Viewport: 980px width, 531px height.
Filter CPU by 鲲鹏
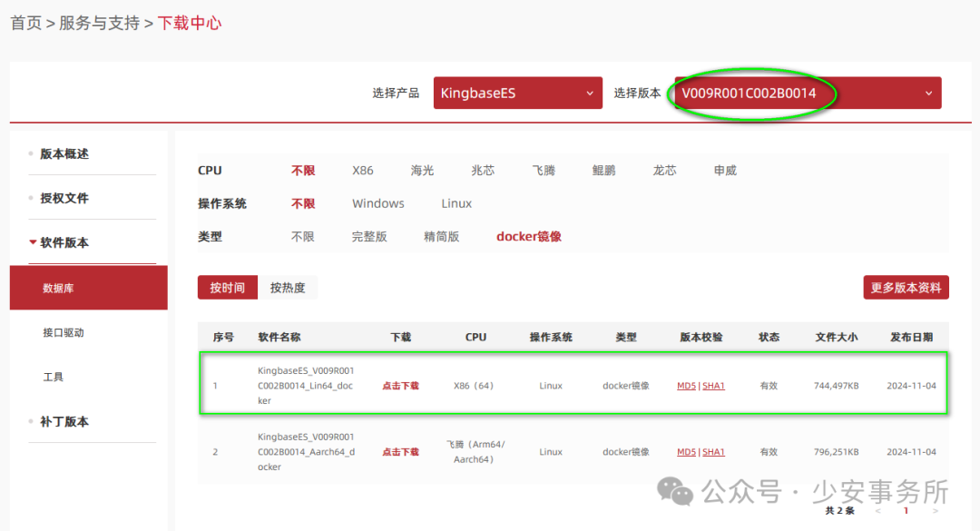pos(603,170)
